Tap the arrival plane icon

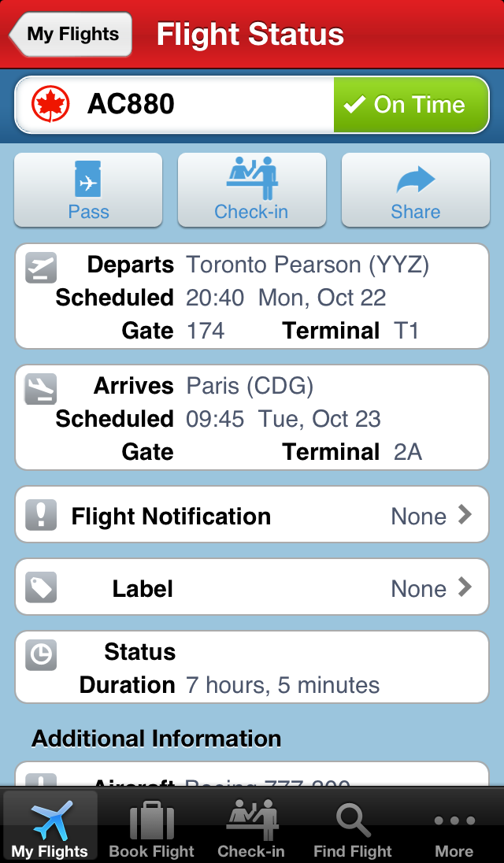click(41, 388)
